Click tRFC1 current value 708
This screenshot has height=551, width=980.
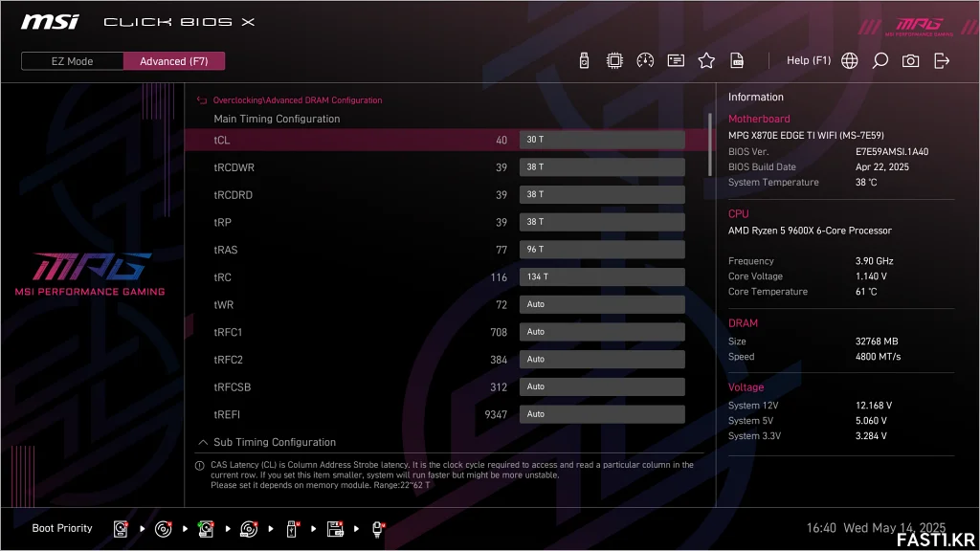point(499,332)
